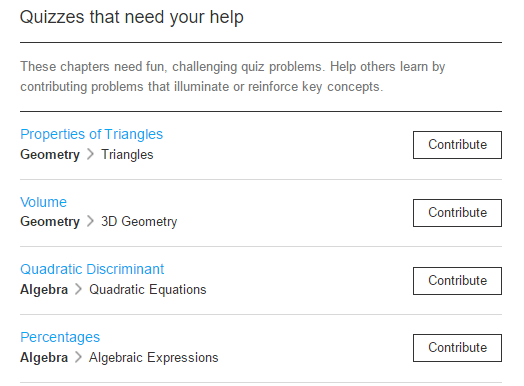Click Contribute for Quadratic Discriminant
The height and width of the screenshot is (386, 524).
457,281
